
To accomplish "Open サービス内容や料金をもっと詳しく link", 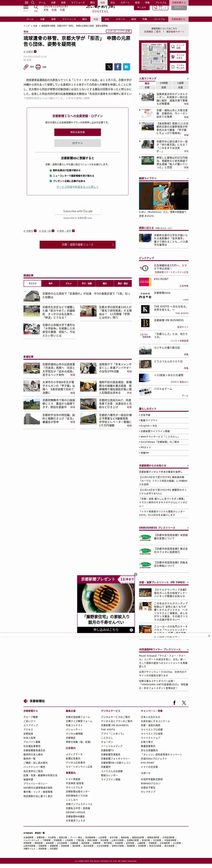I will pyautogui.click(x=77, y=187).
